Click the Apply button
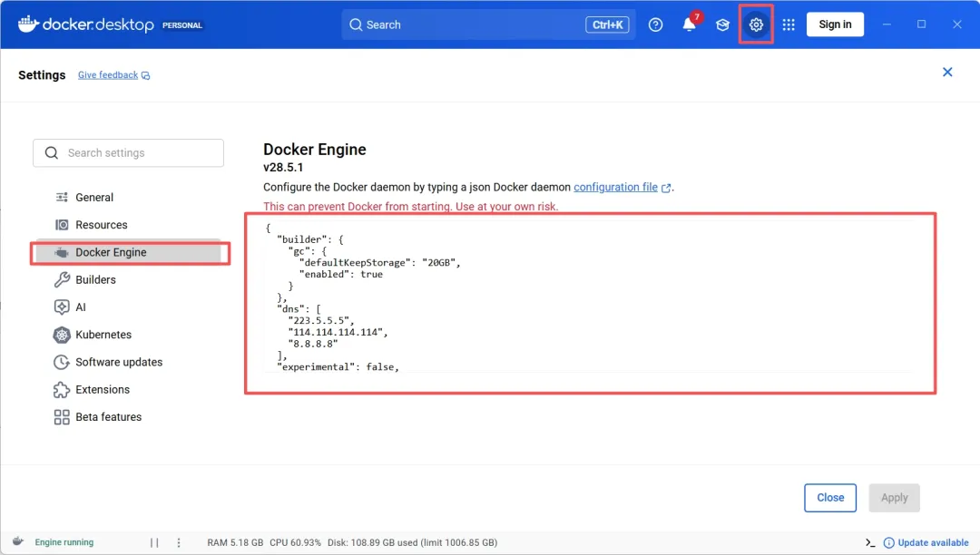This screenshot has width=980, height=555. tap(894, 498)
